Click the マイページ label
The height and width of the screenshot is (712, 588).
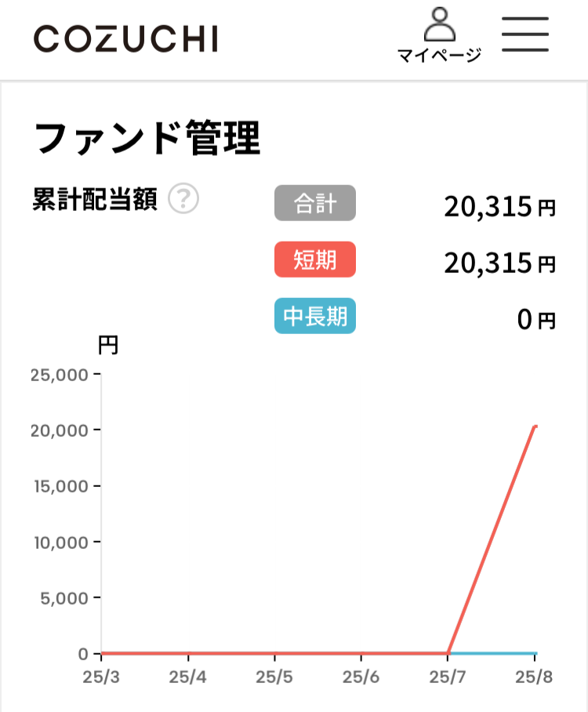(439, 56)
